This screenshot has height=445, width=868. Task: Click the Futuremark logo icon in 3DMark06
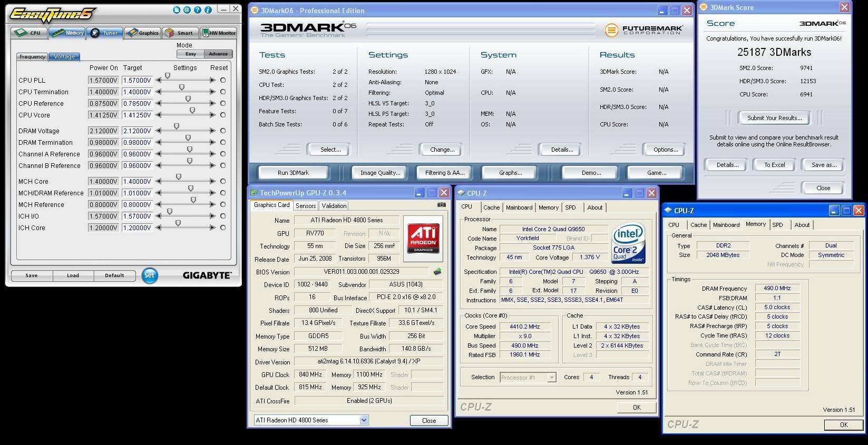(x=611, y=31)
